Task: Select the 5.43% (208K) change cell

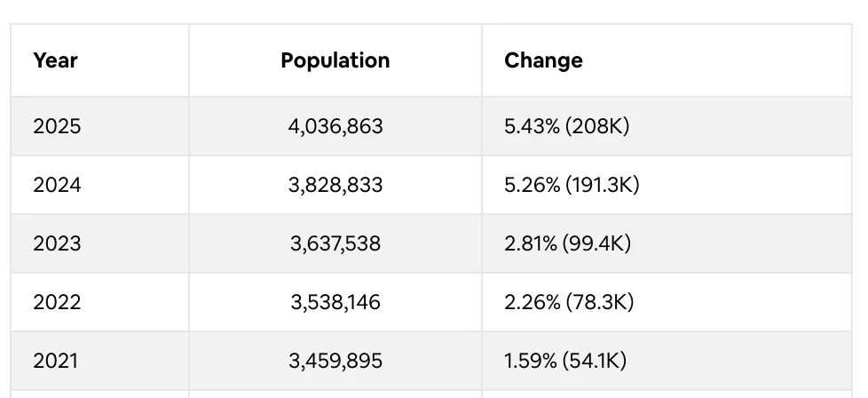Action: coord(566,126)
